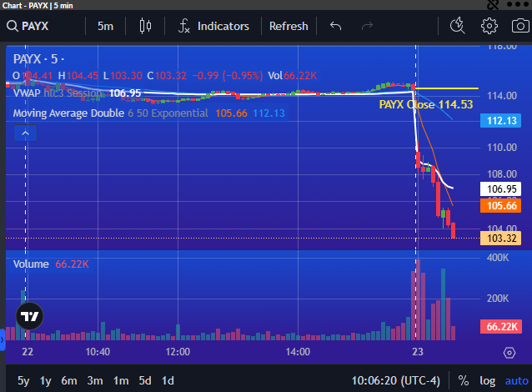Open the Indicators menu
This screenshot has width=532, height=392.
pyautogui.click(x=213, y=26)
